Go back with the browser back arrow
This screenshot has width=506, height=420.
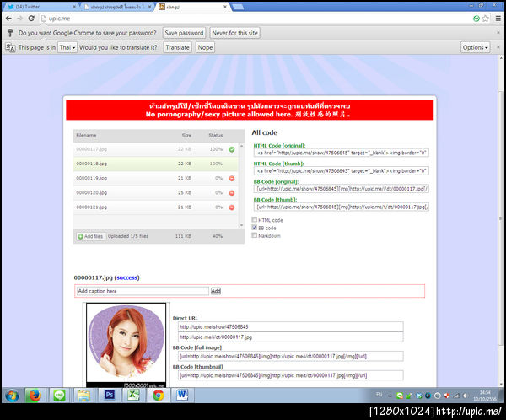(x=8, y=19)
